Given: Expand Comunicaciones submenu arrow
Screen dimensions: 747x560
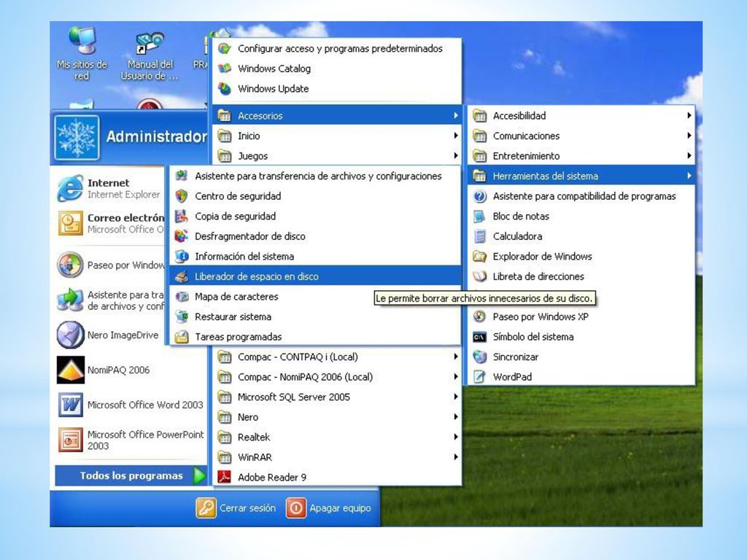Looking at the screenshot, I should tap(689, 136).
